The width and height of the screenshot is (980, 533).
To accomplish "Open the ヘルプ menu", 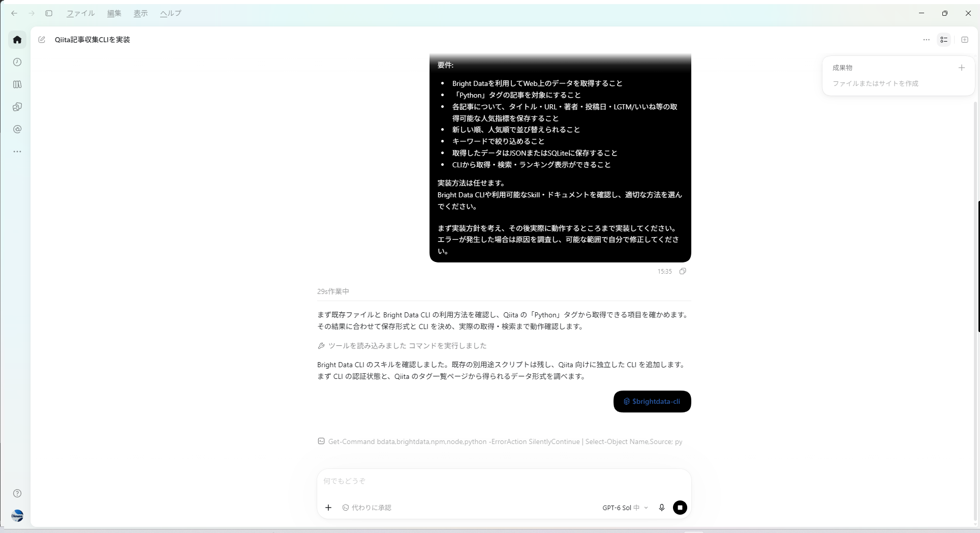I will (171, 13).
